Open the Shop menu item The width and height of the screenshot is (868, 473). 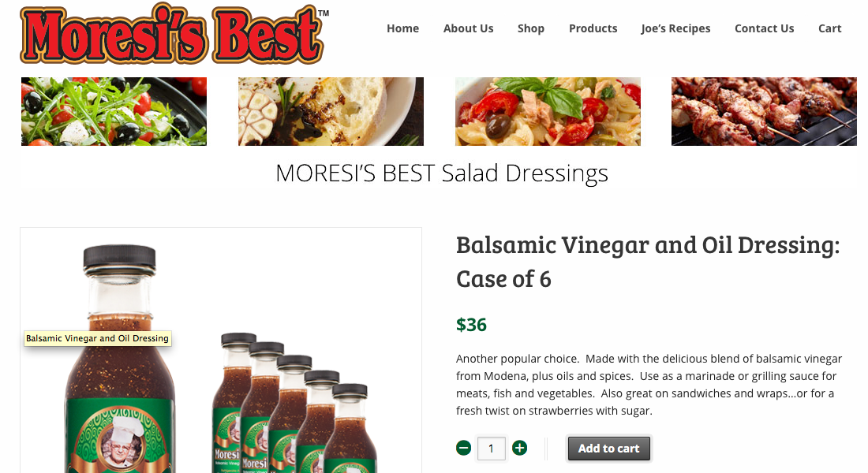(531, 28)
